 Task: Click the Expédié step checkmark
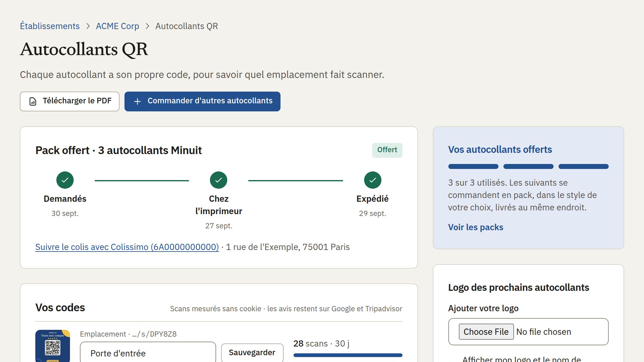click(372, 180)
